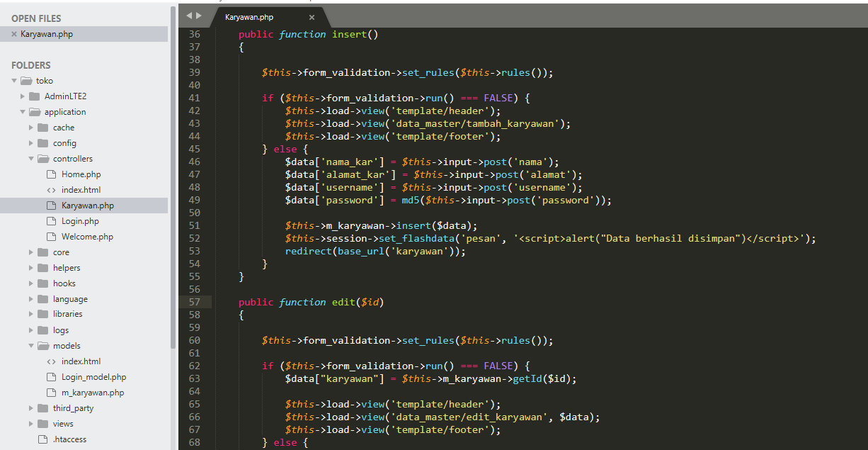Expand the language folder arrow
Image resolution: width=868 pixels, height=450 pixels.
[31, 299]
